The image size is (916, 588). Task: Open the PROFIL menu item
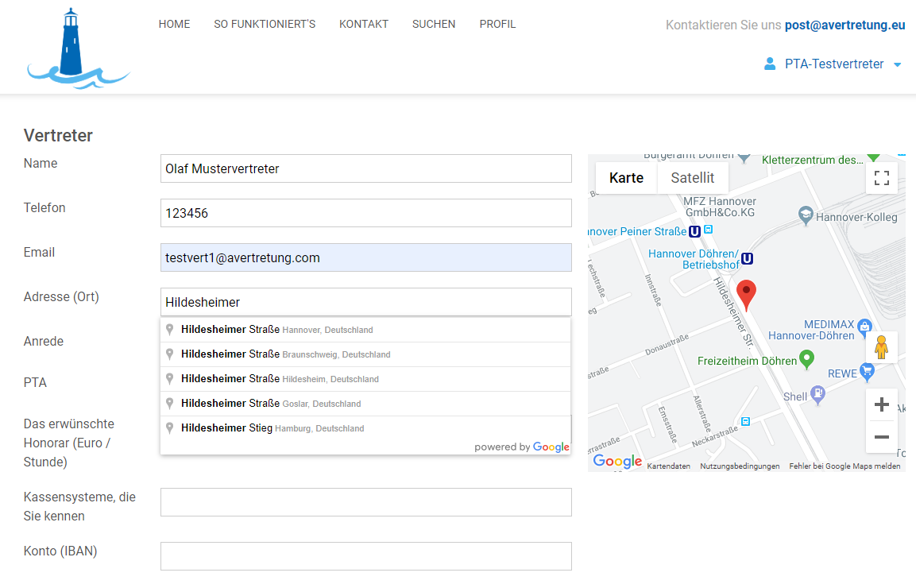[x=498, y=24]
